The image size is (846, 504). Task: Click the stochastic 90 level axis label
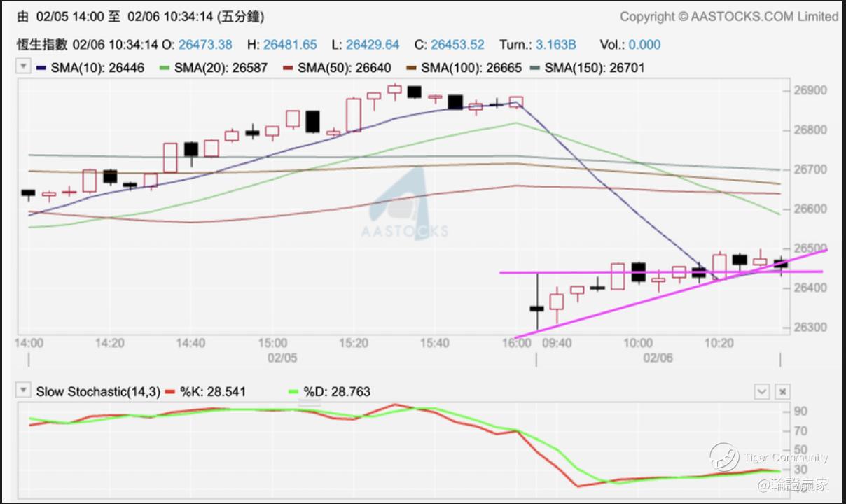click(800, 412)
